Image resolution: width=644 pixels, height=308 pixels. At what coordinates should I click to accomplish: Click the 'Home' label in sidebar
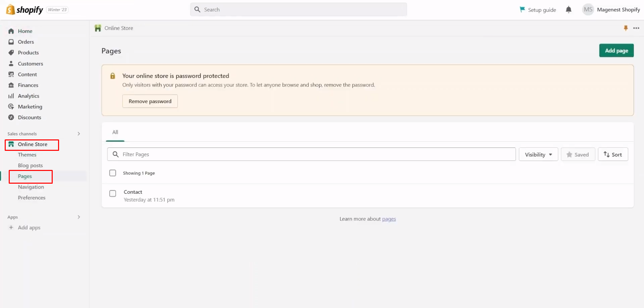(25, 31)
